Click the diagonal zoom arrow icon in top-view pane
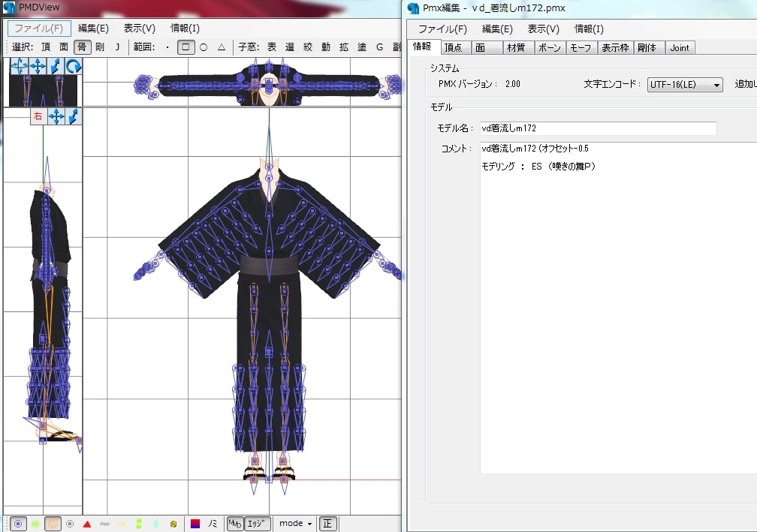Image resolution: width=757 pixels, height=532 pixels. click(56, 66)
